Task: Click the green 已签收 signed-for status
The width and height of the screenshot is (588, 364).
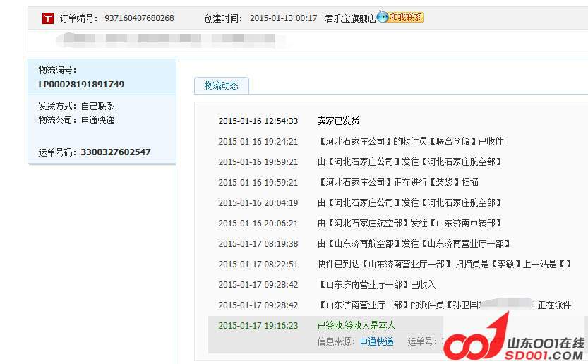Action: [x=356, y=325]
